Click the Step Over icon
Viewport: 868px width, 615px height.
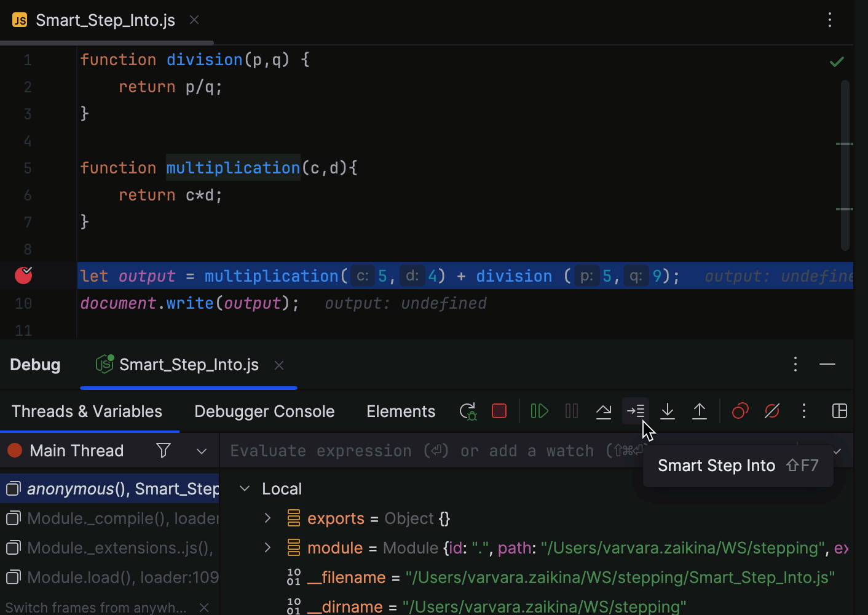click(604, 411)
